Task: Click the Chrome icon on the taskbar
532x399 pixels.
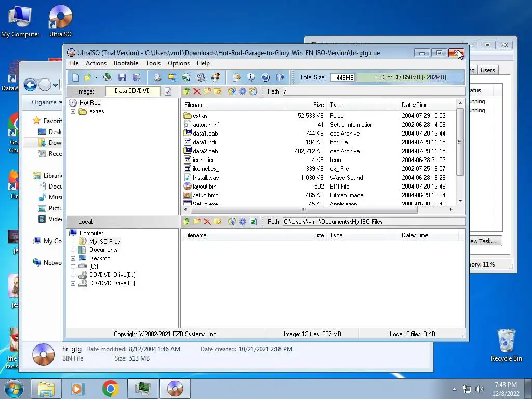Action: 110,389
